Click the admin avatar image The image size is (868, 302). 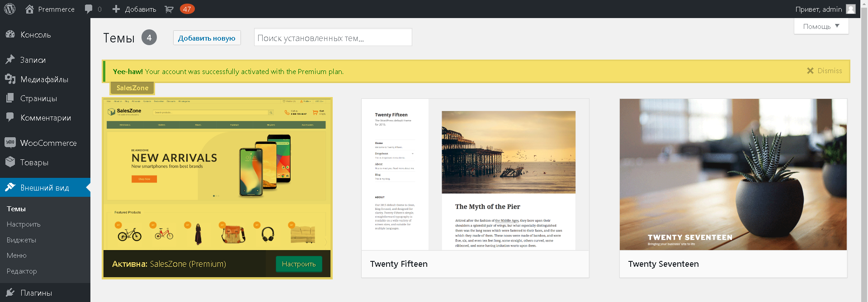[x=851, y=9]
